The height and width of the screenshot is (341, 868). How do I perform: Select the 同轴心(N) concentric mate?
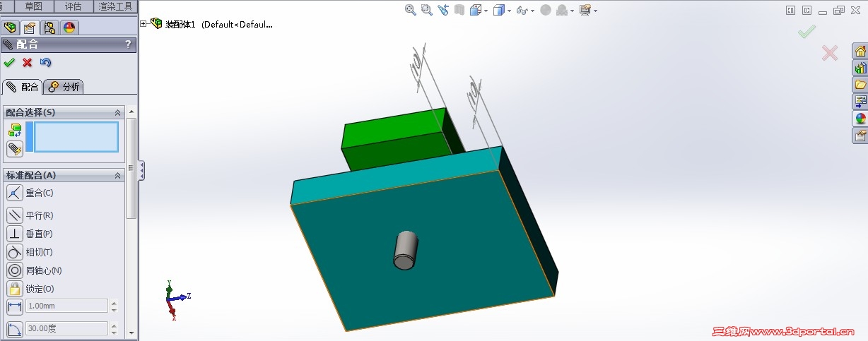pos(15,270)
